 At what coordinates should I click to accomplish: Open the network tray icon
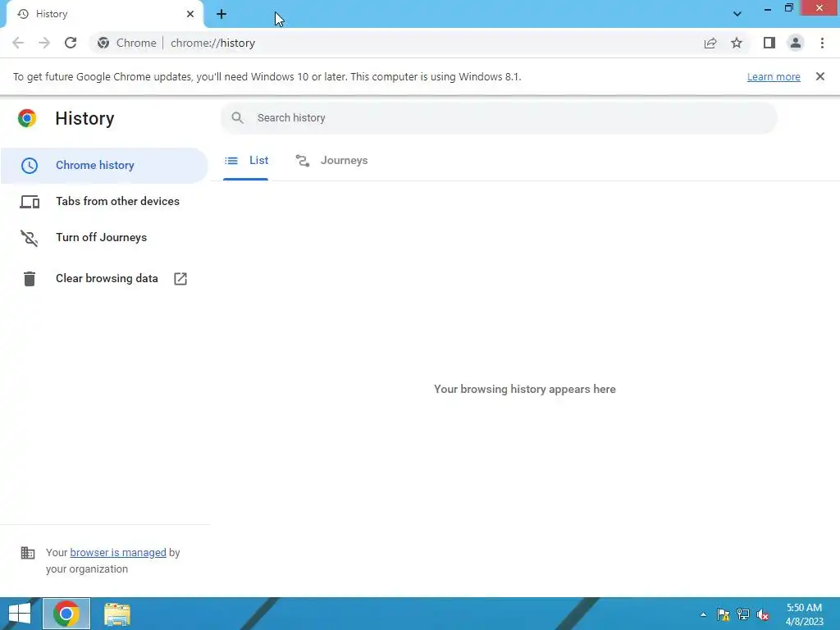(743, 614)
